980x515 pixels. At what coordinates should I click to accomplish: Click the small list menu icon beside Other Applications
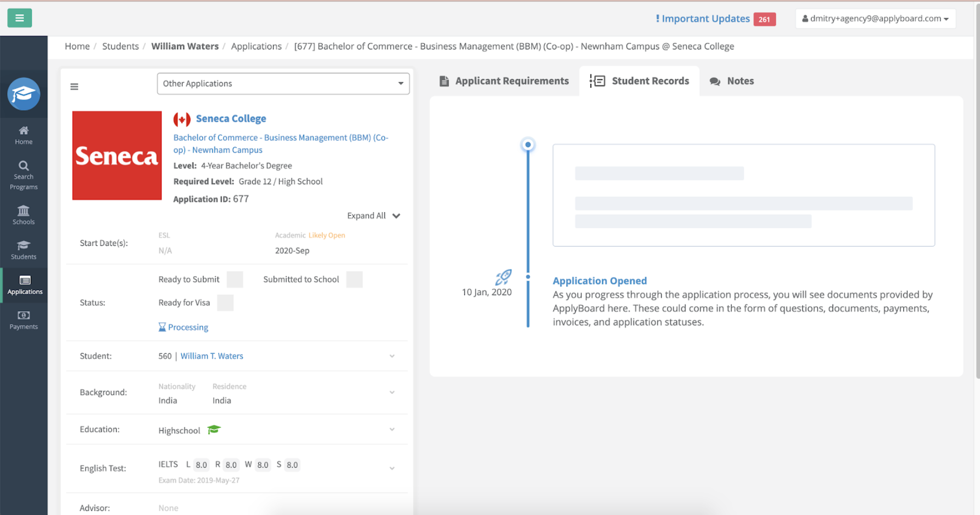pos(75,87)
